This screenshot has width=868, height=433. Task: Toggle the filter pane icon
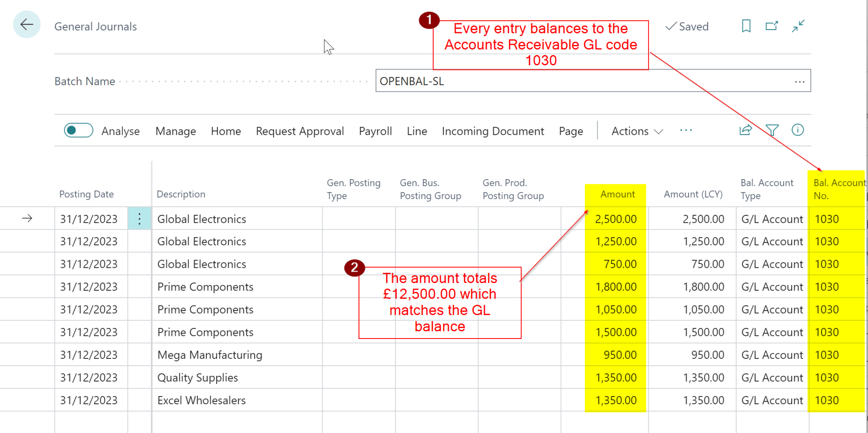[x=772, y=130]
